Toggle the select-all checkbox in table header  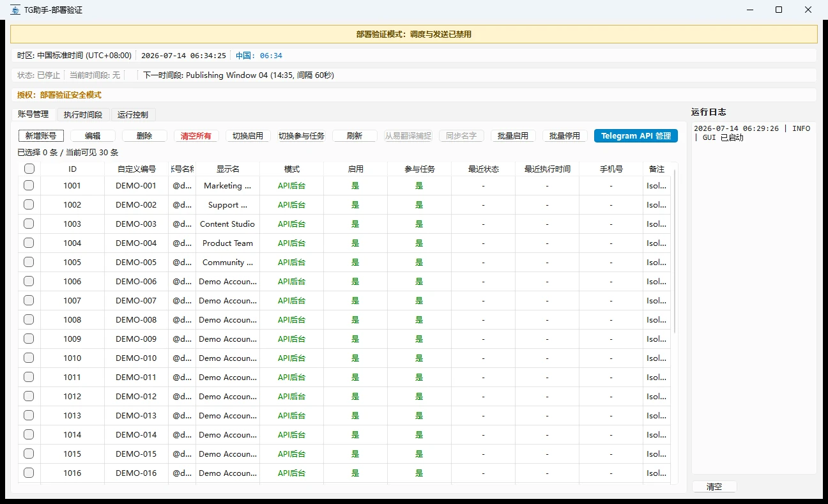click(x=29, y=169)
